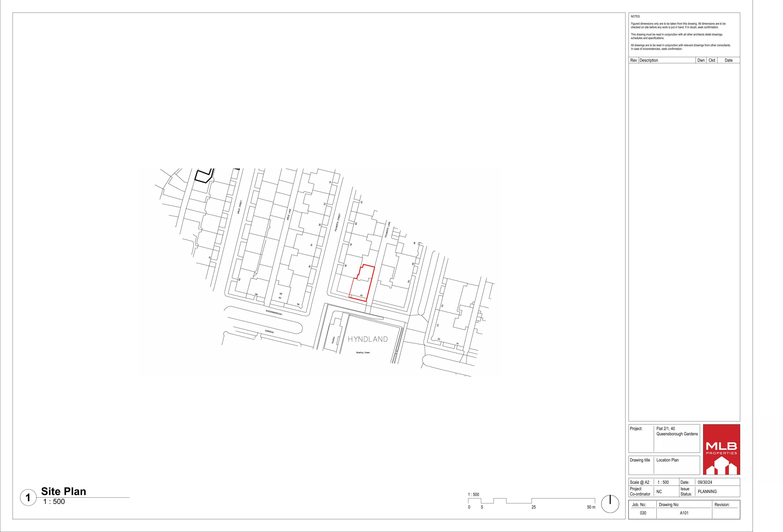Click the 'Figured dimensions only' note paragraph

(678, 26)
